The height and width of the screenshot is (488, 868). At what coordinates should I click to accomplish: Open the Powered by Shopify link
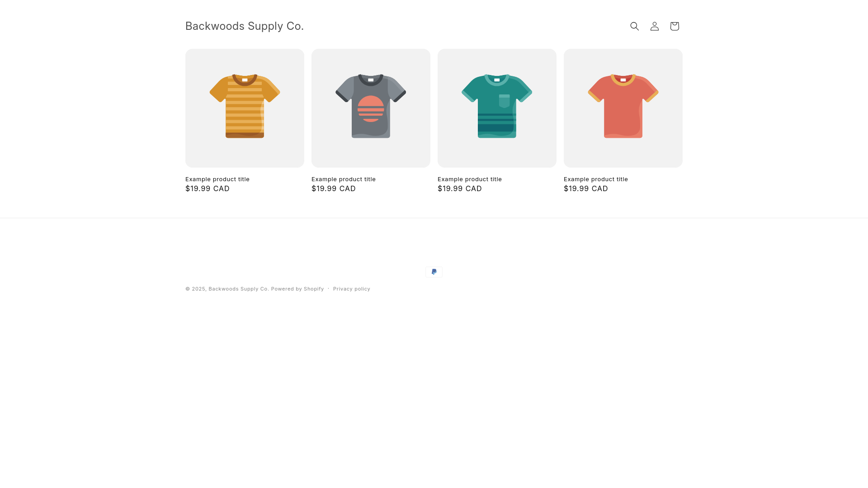(x=297, y=289)
